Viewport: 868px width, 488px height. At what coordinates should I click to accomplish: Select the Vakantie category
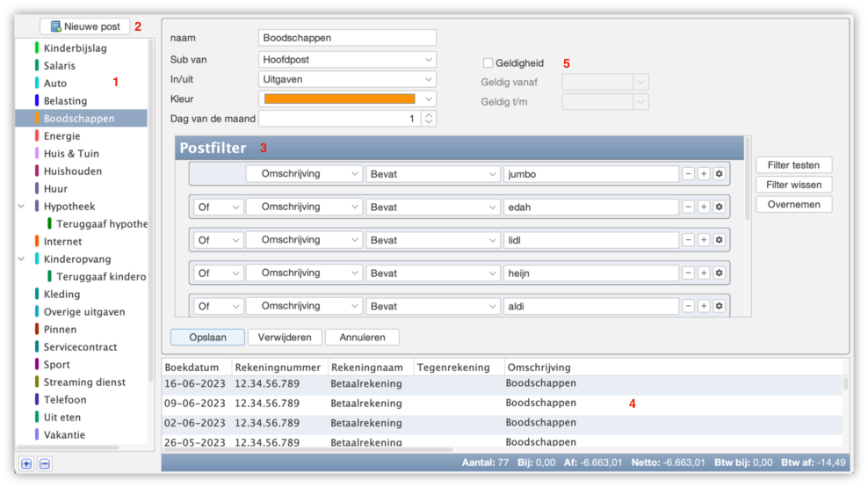pos(64,435)
